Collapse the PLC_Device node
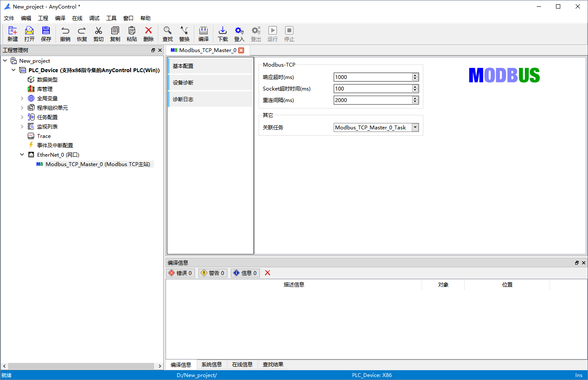Screen dimensions: 588x380 coord(13,70)
